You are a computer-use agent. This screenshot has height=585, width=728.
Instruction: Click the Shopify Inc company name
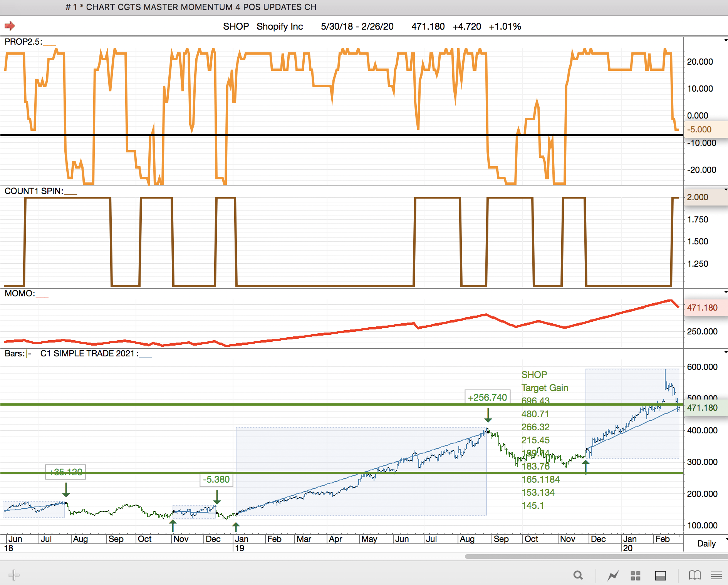[280, 26]
